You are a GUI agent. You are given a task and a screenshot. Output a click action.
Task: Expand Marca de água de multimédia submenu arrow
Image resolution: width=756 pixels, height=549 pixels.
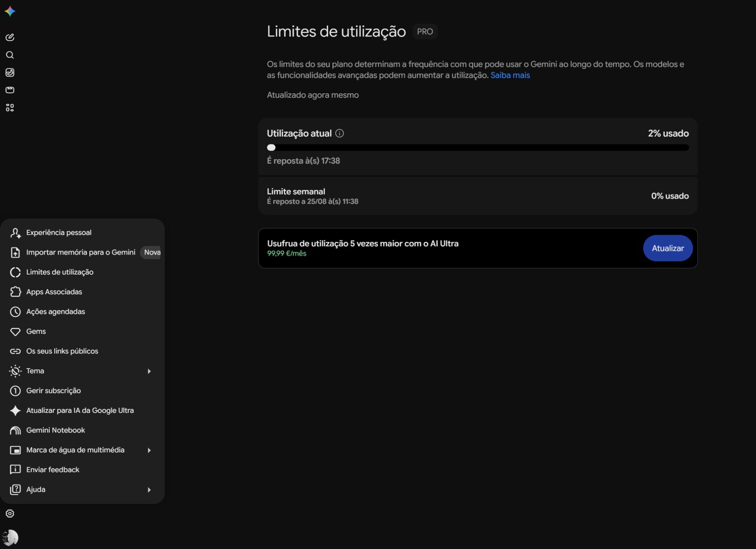(x=149, y=450)
